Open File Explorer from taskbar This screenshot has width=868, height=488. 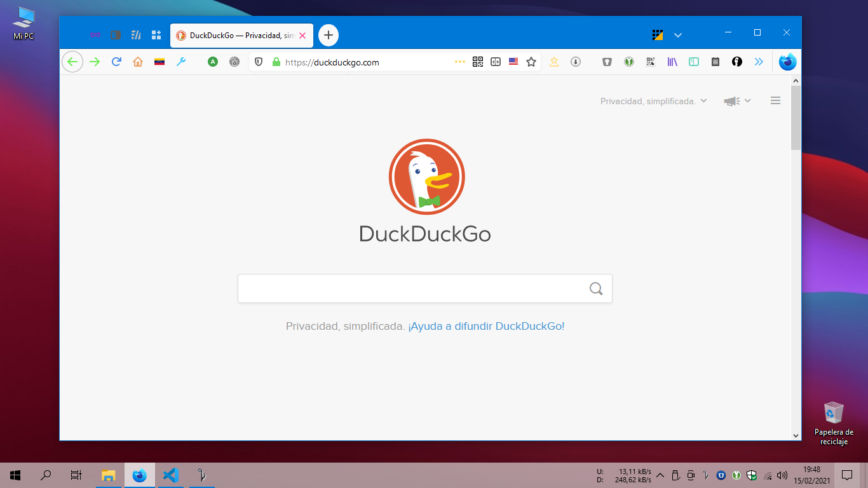(109, 475)
